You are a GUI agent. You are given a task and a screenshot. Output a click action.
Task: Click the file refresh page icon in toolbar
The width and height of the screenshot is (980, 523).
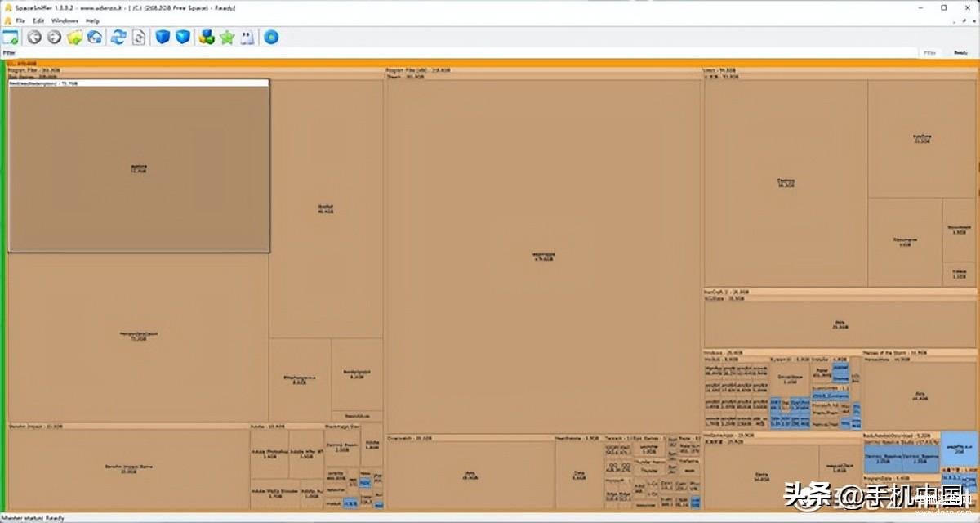pos(139,37)
